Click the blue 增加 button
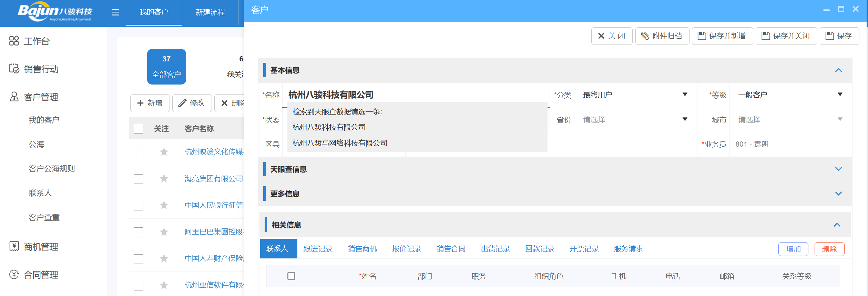Viewport: 868px width, 296px height. point(793,249)
